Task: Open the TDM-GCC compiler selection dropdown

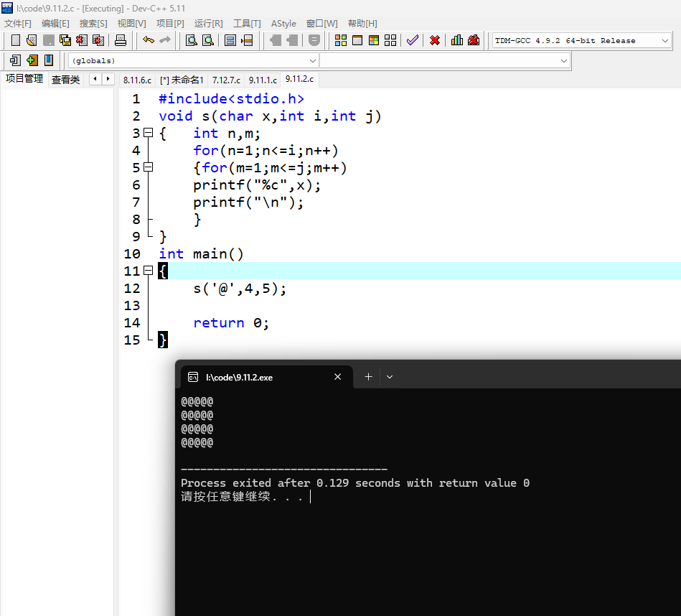Action: 665,41
